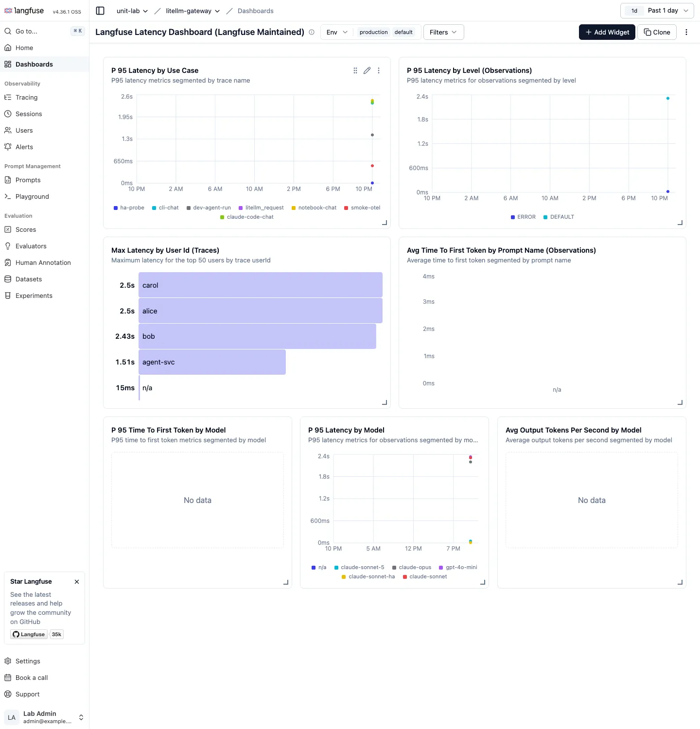
Task: Open Evaluators
Action: pyautogui.click(x=45, y=246)
